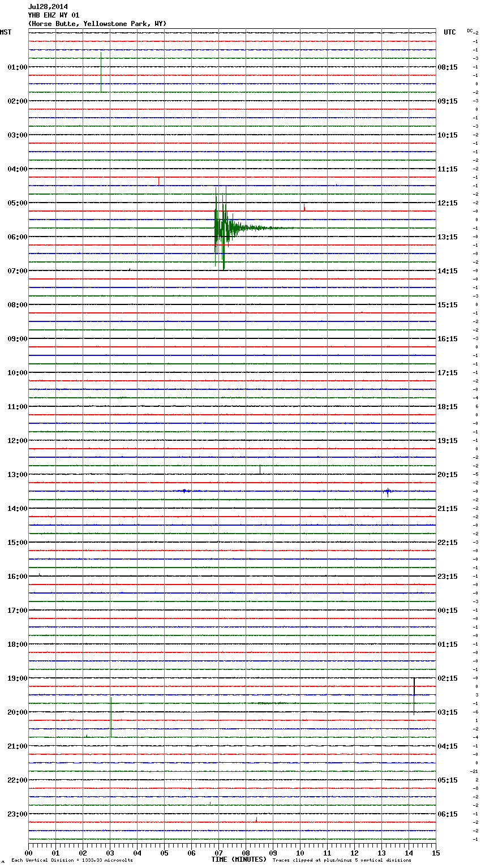Select the 16:00 MST time label
Image resolution: width=481 pixels, height=868 pixels.
tap(18, 577)
